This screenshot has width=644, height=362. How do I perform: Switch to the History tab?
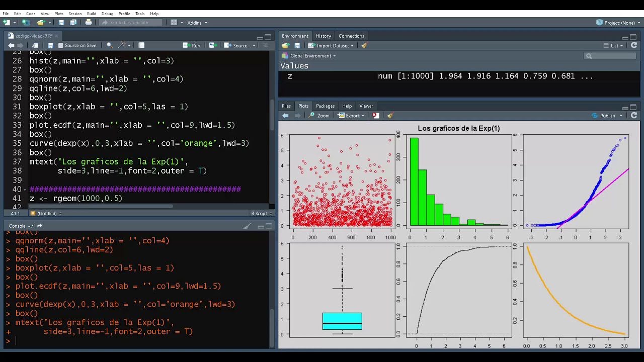click(324, 36)
